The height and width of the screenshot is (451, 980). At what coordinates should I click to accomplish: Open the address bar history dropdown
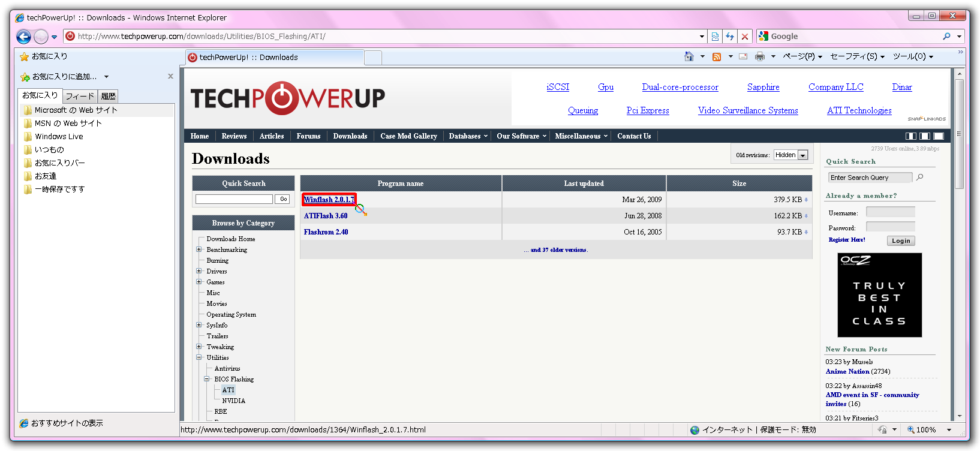click(702, 37)
